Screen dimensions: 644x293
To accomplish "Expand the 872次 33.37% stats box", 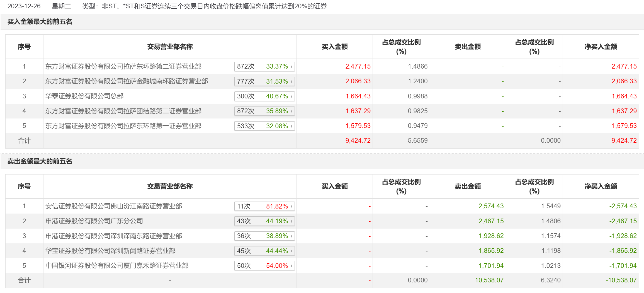I will (x=264, y=66).
